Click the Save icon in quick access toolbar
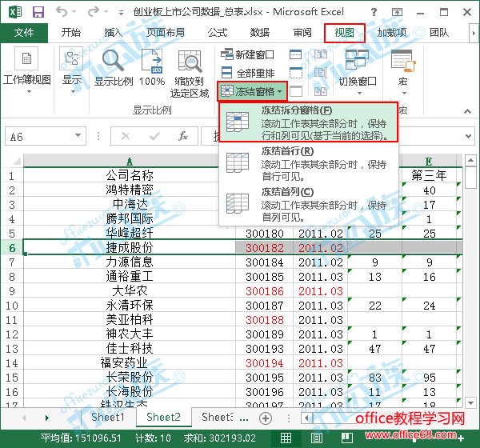Image resolution: width=480 pixels, height=448 pixels. [38, 12]
